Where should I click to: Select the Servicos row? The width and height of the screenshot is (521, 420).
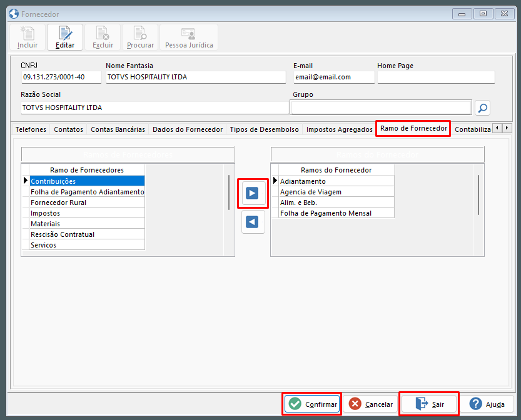tap(87, 245)
